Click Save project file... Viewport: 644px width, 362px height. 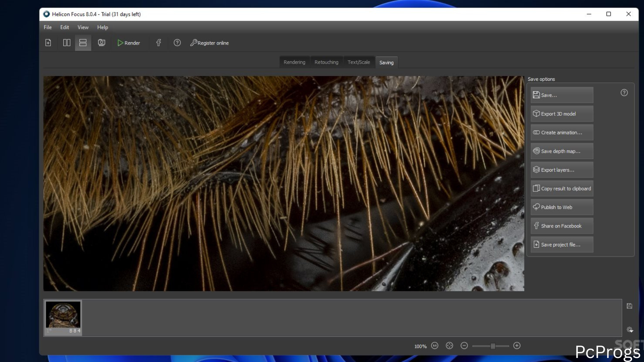562,245
